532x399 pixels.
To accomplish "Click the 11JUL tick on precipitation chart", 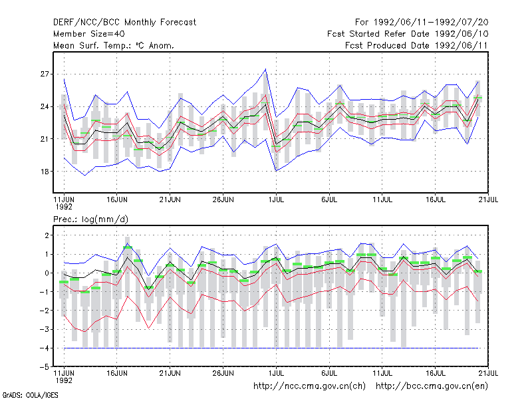I will (x=382, y=373).
